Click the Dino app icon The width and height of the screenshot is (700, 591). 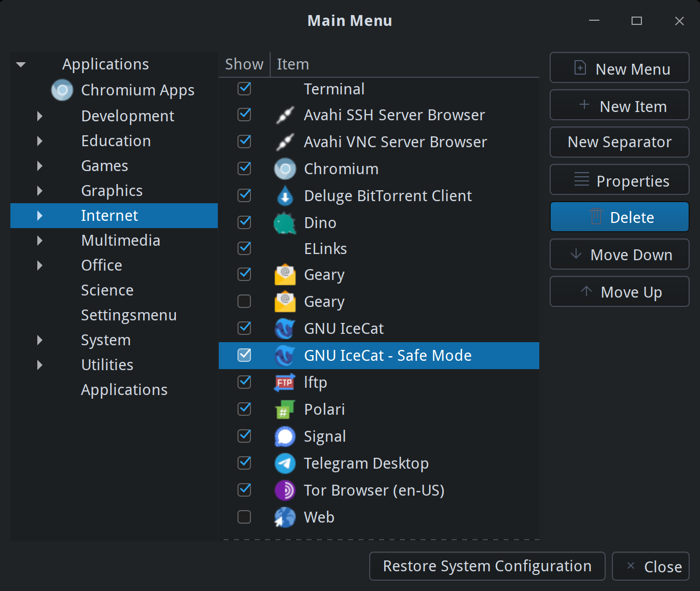click(x=285, y=223)
